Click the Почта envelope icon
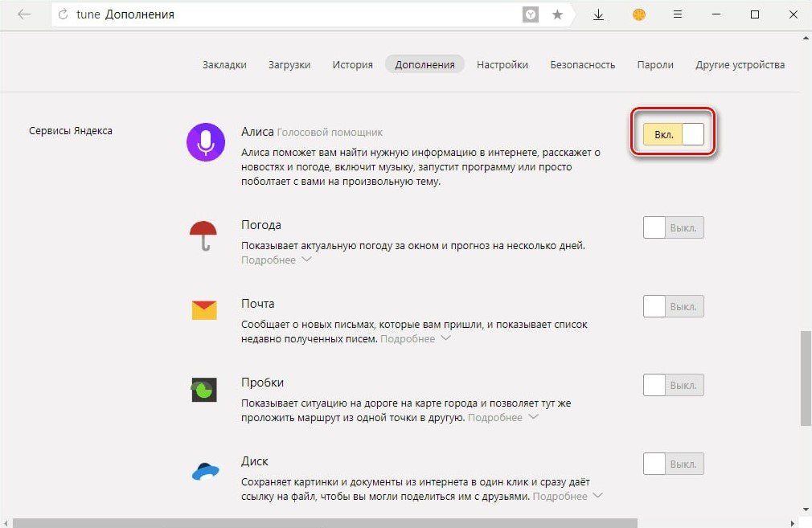The image size is (812, 528). 204,310
